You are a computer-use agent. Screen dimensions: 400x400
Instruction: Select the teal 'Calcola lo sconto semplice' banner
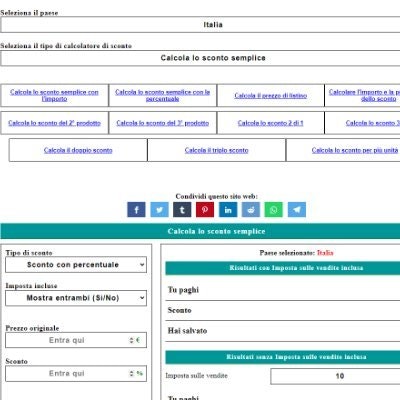point(200,231)
